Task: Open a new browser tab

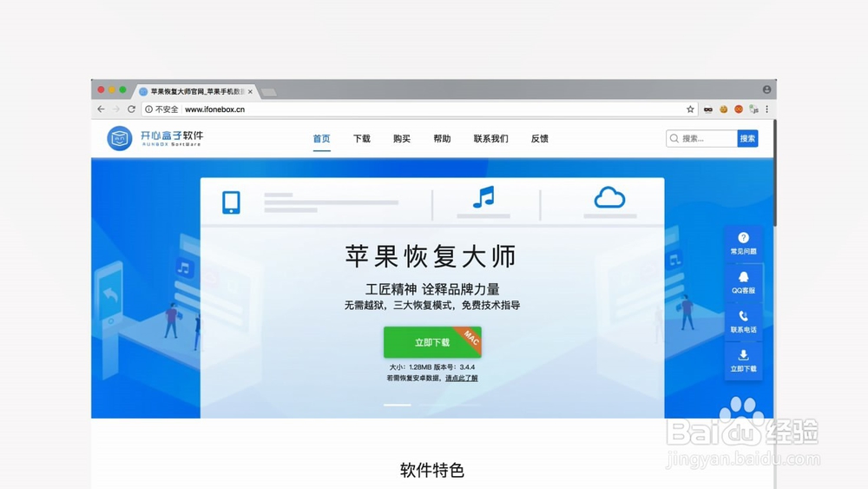Action: coord(269,92)
